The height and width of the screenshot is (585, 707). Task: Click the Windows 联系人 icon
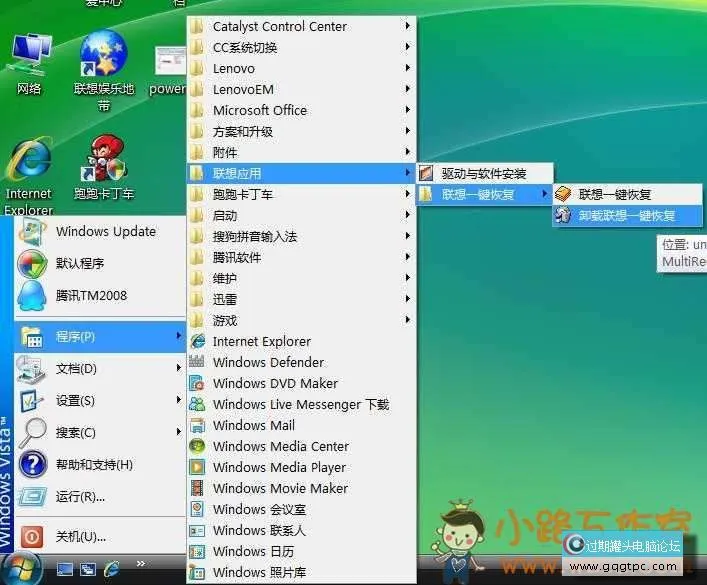[197, 530]
